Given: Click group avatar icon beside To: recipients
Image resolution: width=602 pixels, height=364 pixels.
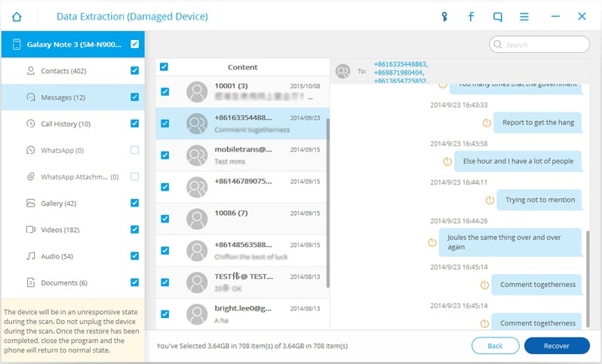Looking at the screenshot, I should tap(342, 72).
